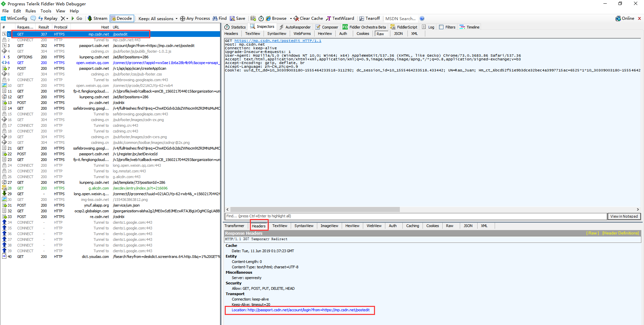Toggle Stream mode
Image resolution: width=644 pixels, height=325 pixels.
coord(97,18)
